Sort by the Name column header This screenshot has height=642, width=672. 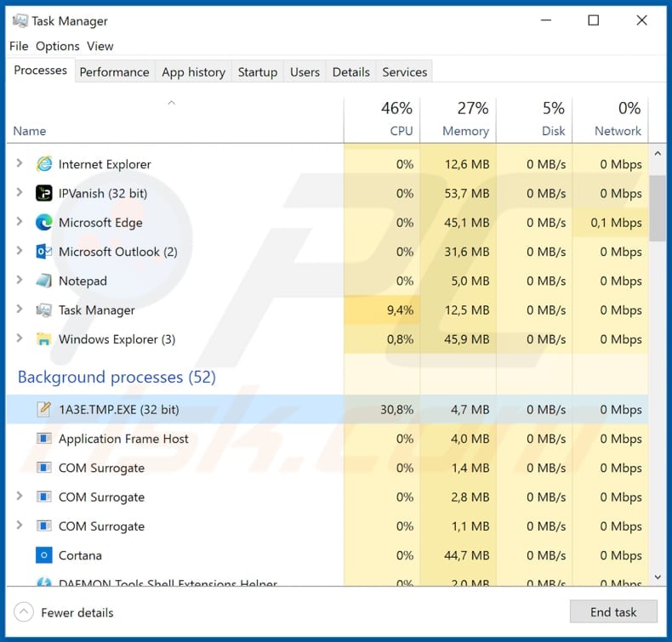click(x=175, y=119)
